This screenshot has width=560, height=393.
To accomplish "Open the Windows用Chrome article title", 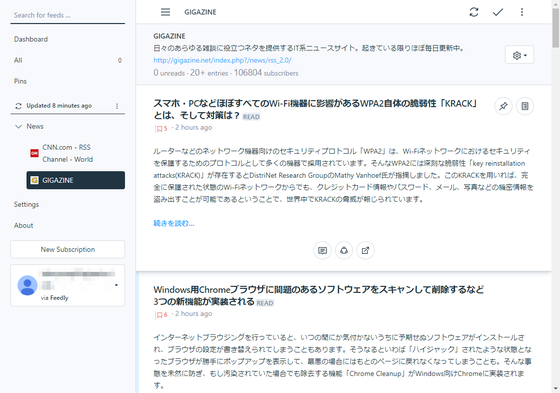I will pos(319,295).
